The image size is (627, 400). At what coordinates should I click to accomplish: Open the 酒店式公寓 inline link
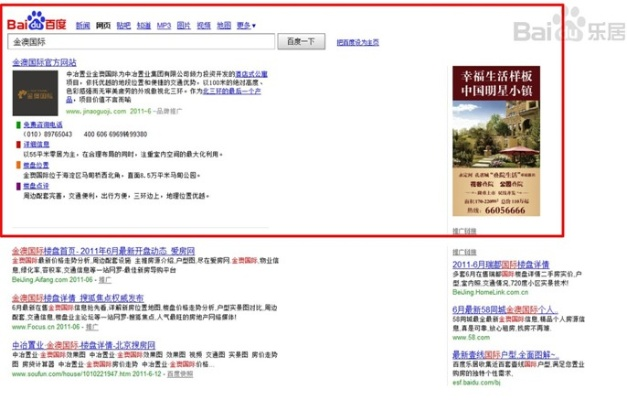pos(251,74)
